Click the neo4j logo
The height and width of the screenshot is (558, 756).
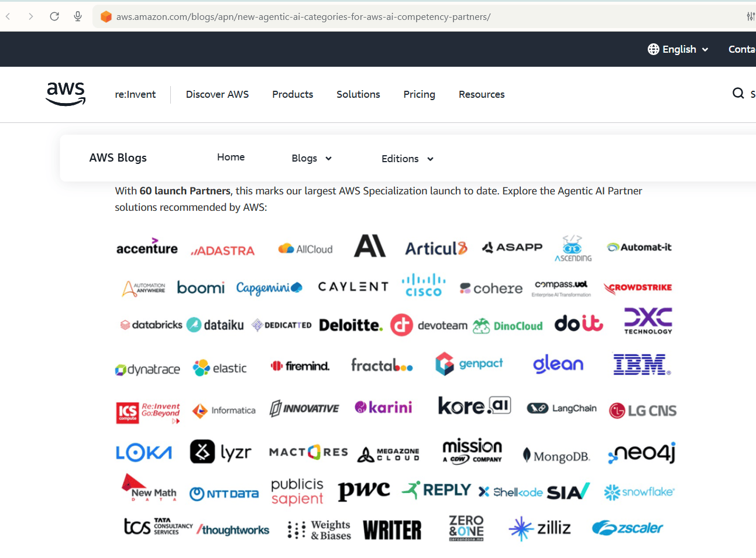[642, 453]
